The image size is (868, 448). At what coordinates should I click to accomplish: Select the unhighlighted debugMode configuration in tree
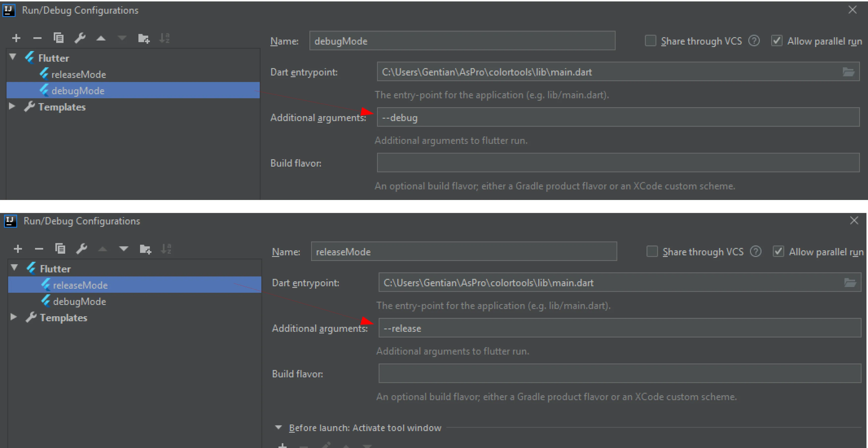(79, 302)
